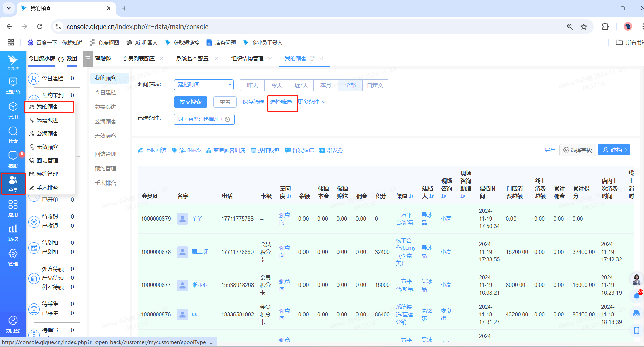Choose the 本月 time filter option
The height and width of the screenshot is (347, 644).
click(x=326, y=85)
